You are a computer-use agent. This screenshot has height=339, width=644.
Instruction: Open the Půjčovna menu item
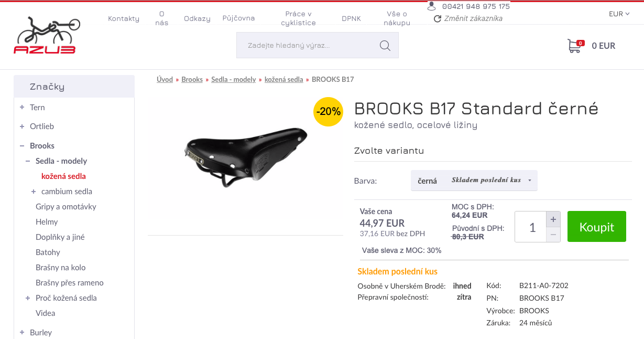pos(238,18)
